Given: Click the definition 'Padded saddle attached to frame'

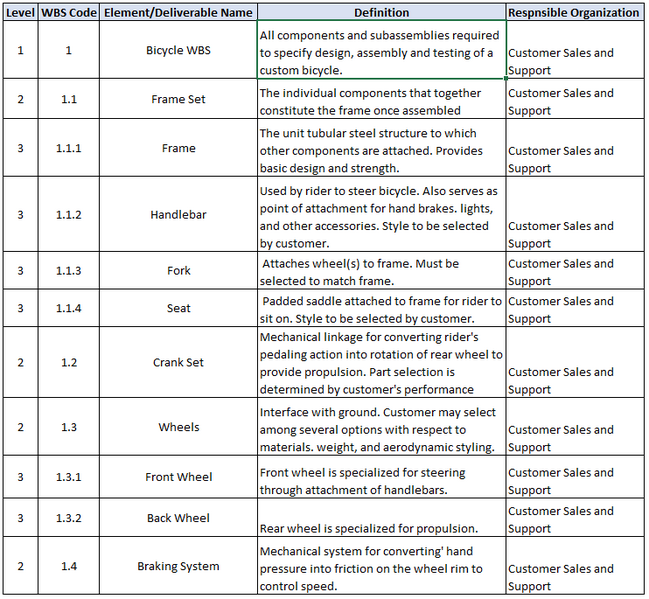Looking at the screenshot, I should (x=382, y=308).
